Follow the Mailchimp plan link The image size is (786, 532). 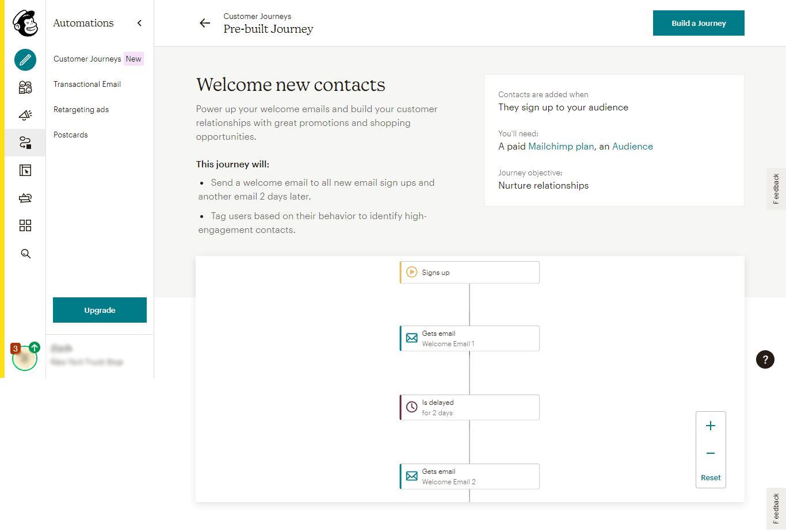(561, 146)
